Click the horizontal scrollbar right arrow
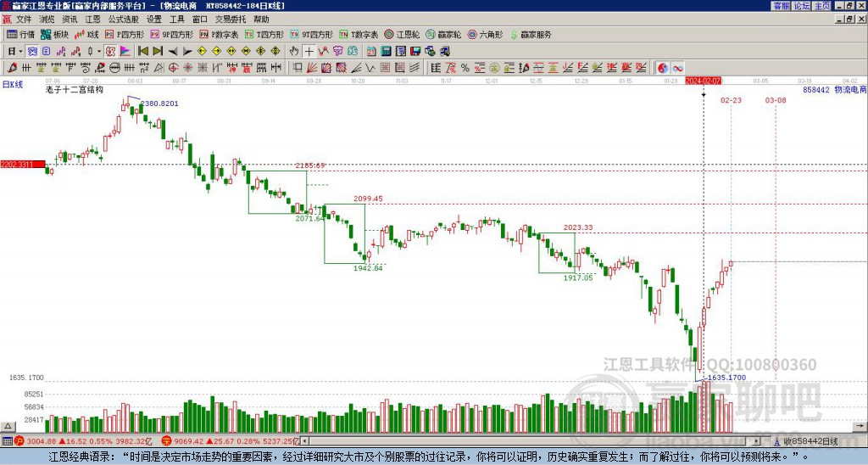Screen dimensions: 868x465 pyautogui.click(x=757, y=441)
